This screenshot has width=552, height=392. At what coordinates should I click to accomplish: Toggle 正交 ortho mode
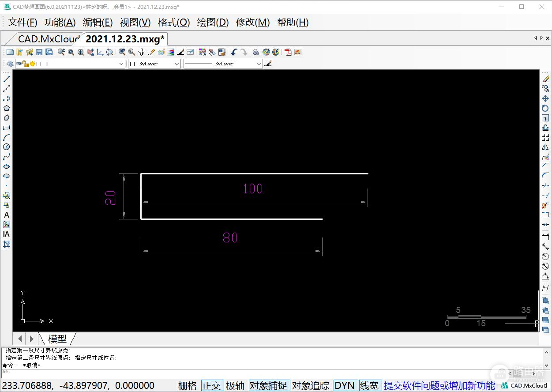tap(211, 385)
